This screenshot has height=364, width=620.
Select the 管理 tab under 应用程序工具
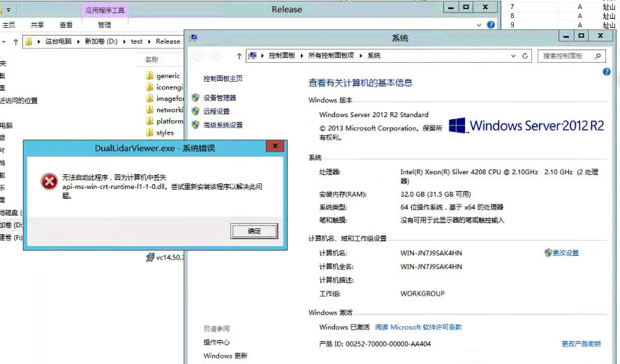104,25
